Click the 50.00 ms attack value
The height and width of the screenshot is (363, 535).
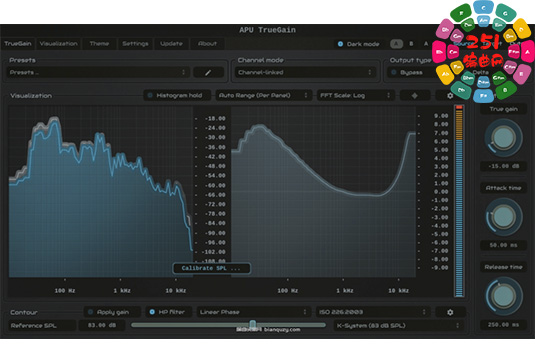pyautogui.click(x=503, y=245)
